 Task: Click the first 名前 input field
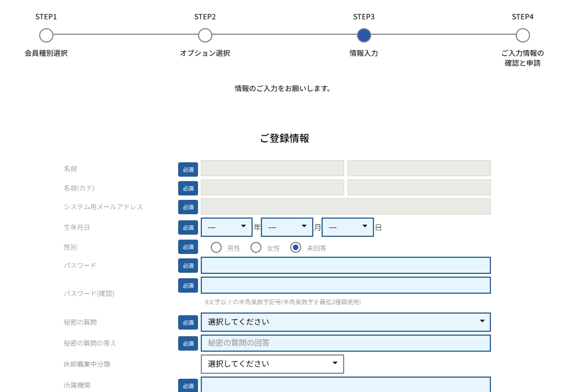(x=272, y=168)
